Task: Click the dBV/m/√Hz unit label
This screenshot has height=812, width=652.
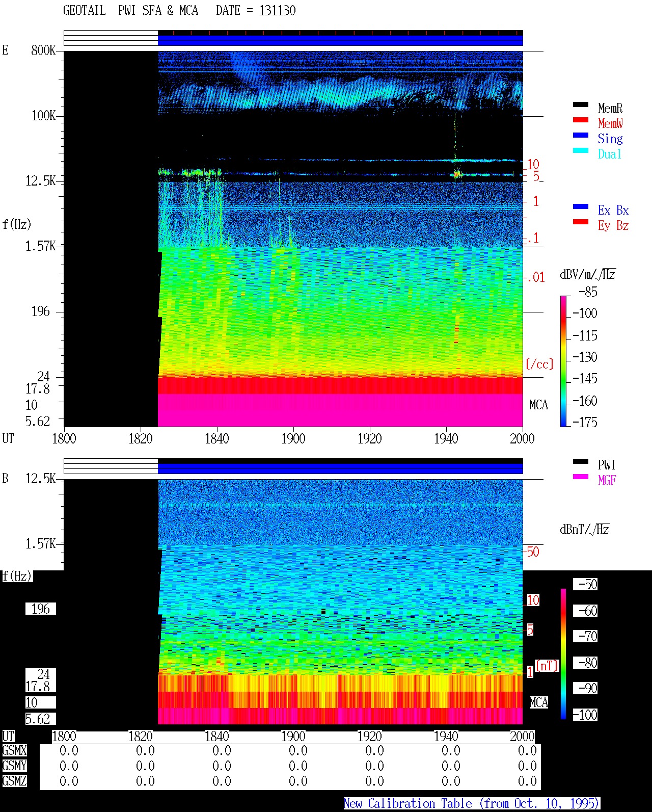Action: pos(588,274)
